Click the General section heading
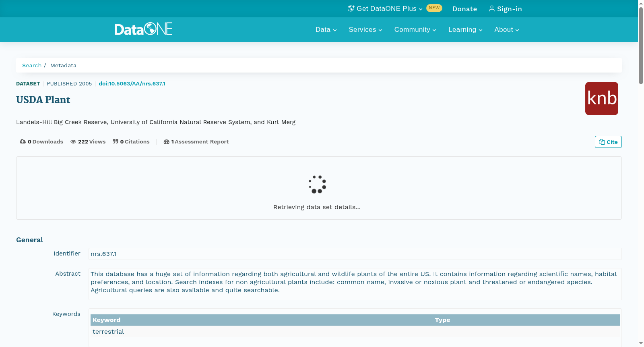This screenshot has width=644, height=347. (29, 240)
